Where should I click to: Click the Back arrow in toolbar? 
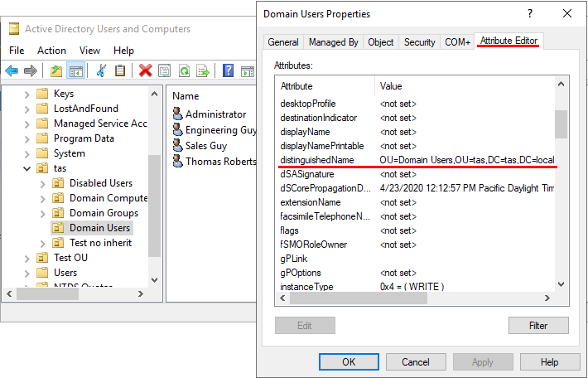coord(12,71)
